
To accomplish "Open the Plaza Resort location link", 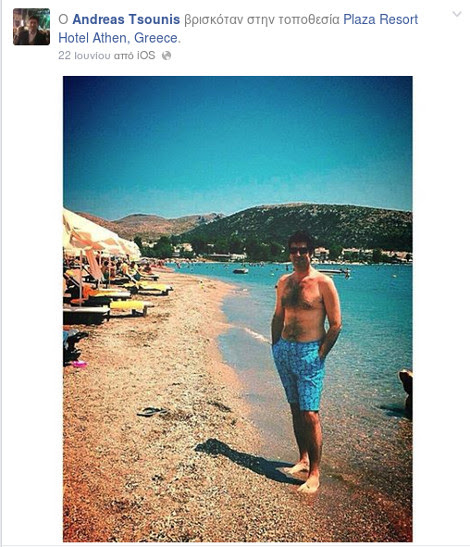I will point(381,20).
